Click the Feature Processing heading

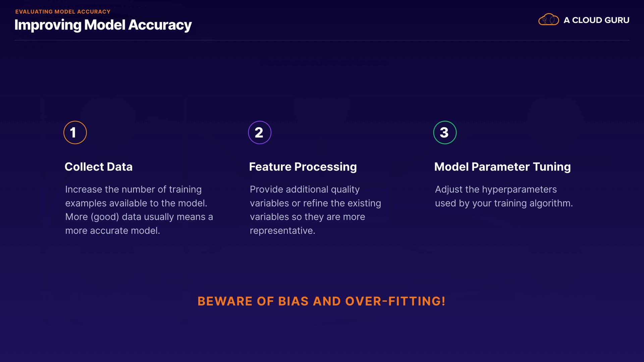click(x=303, y=167)
